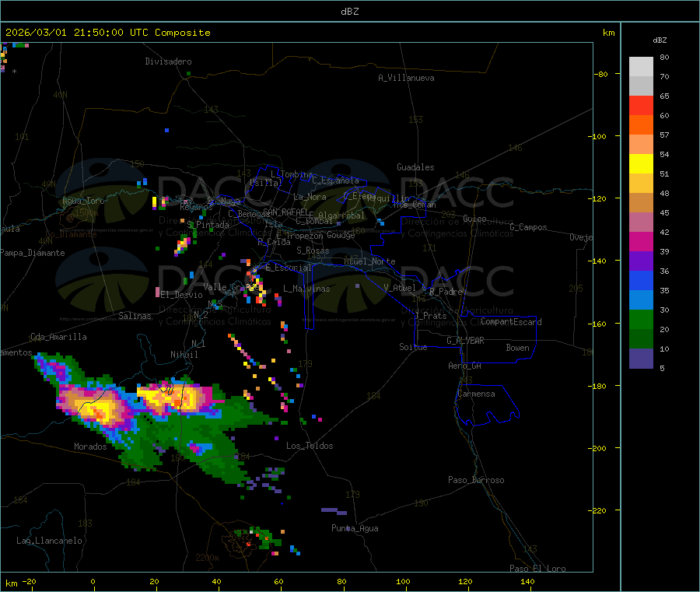Click the purple 39 dBZ legend swatch

coord(641,261)
